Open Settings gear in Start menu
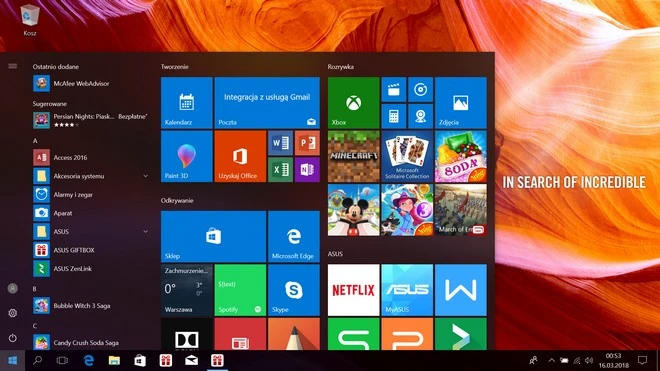660x371 pixels. 13,313
